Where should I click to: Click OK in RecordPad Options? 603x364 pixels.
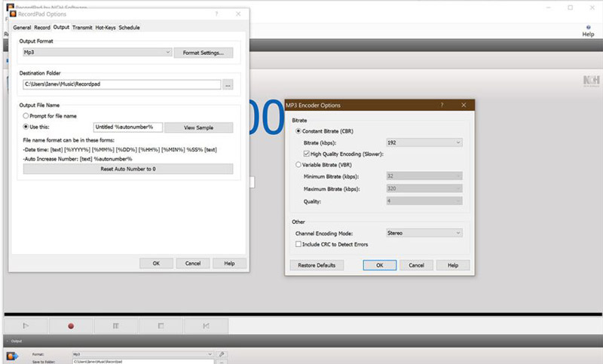point(156,263)
